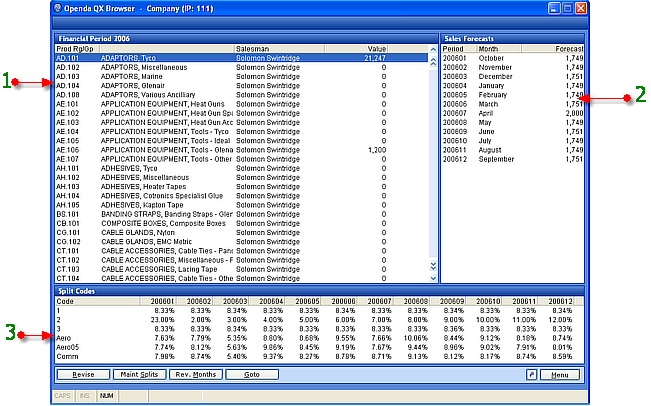Select row AD.103 ADAPTORS, Marine

[x=242, y=76]
